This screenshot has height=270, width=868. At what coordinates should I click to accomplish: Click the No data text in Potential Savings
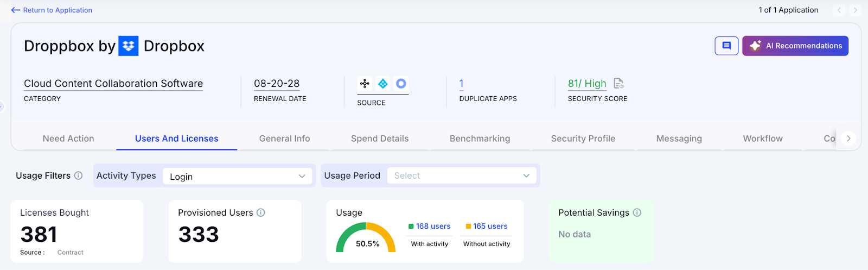(x=575, y=234)
